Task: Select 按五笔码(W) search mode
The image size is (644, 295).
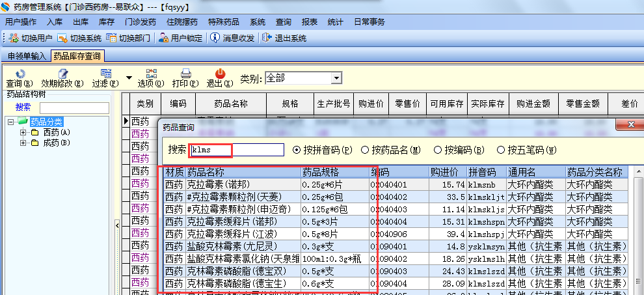Action: (x=501, y=150)
